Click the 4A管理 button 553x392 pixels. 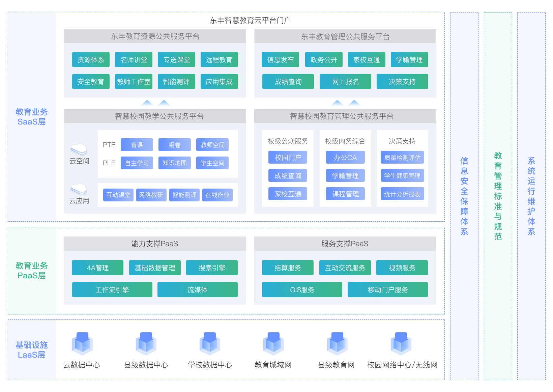click(x=97, y=268)
